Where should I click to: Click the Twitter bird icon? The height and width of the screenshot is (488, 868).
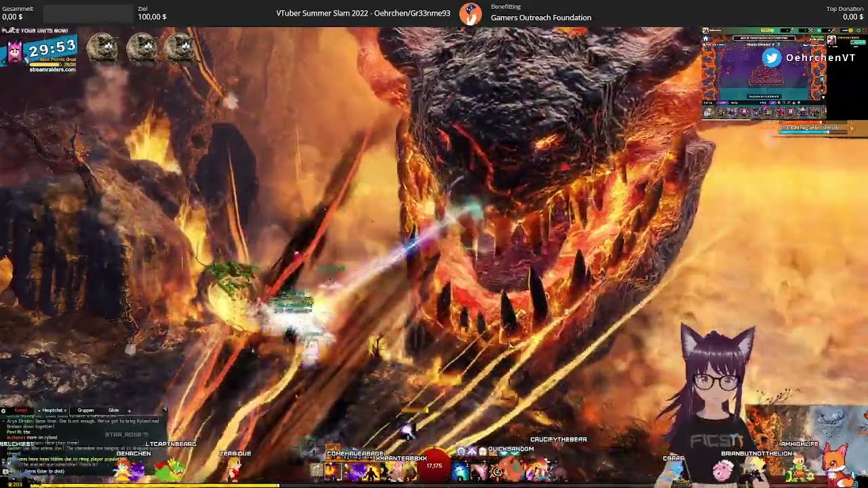772,58
